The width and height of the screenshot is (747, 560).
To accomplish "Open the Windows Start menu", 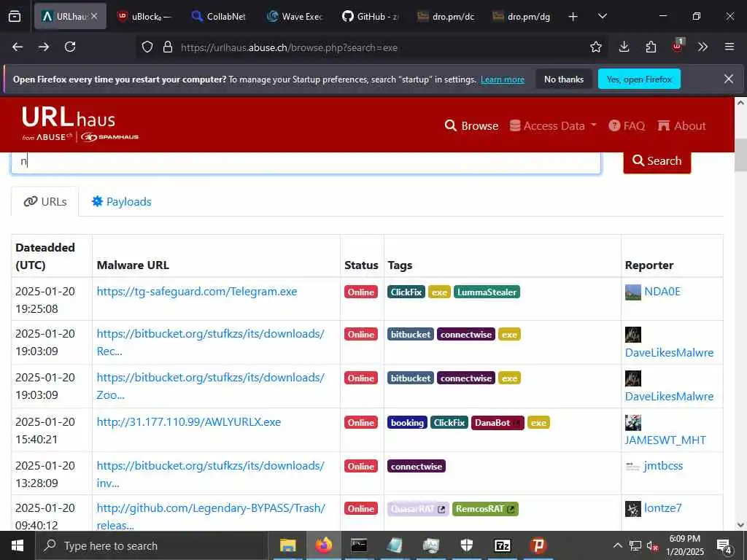I will (18, 545).
